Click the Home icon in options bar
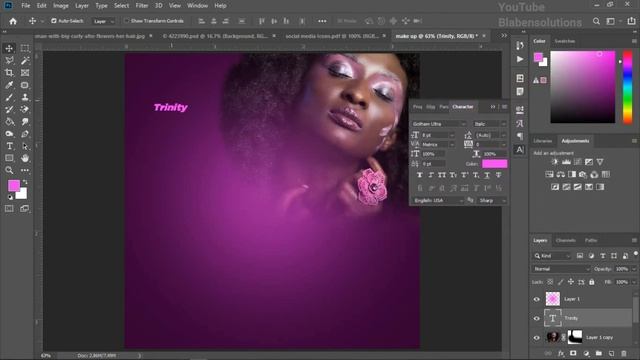This screenshot has width=640, height=360. coord(13,21)
